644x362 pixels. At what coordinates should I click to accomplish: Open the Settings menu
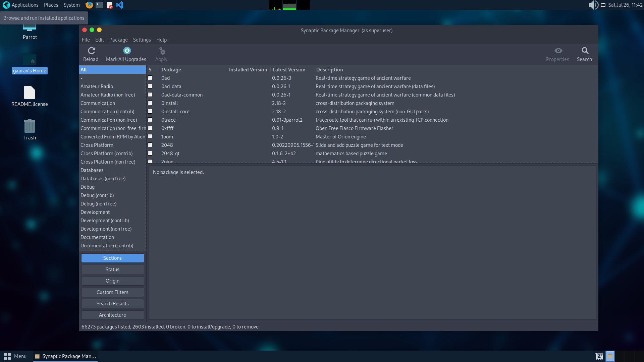click(x=142, y=40)
